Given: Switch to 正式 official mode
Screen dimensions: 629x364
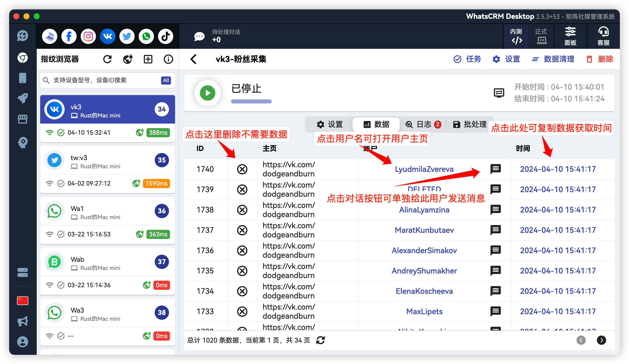Looking at the screenshot, I should click(x=541, y=36).
